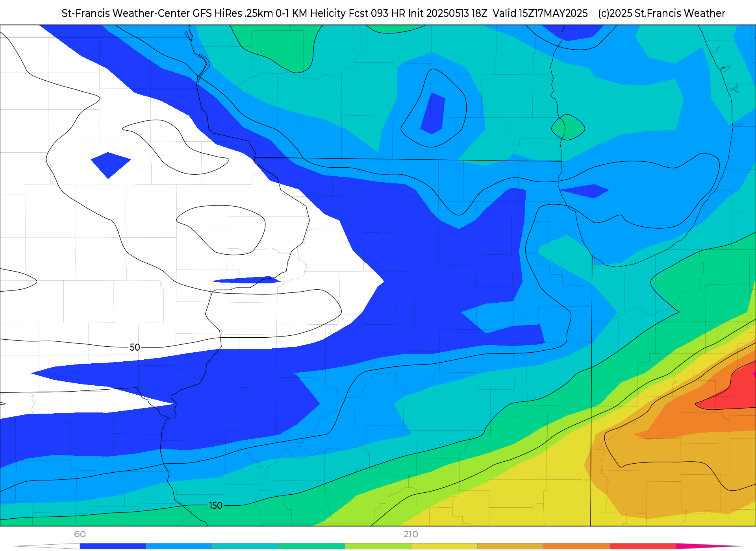Click '(c)2025 St.Francis Weather' copyright text

point(661,13)
